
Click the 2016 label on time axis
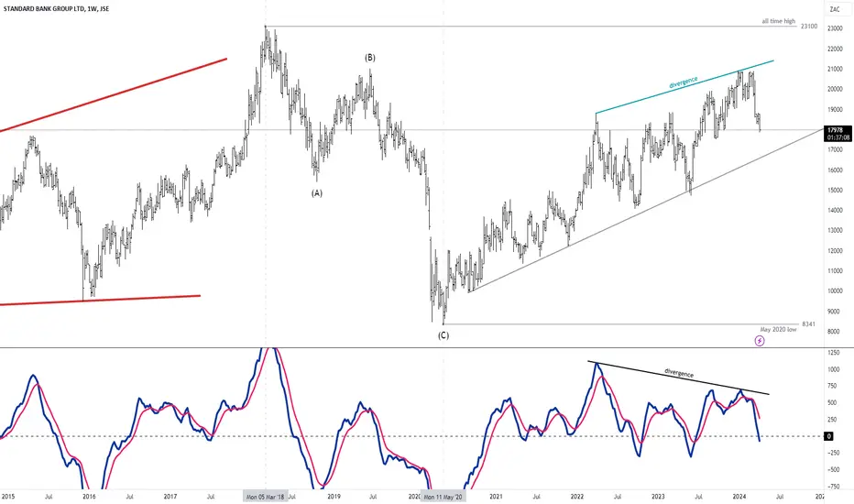click(x=89, y=497)
